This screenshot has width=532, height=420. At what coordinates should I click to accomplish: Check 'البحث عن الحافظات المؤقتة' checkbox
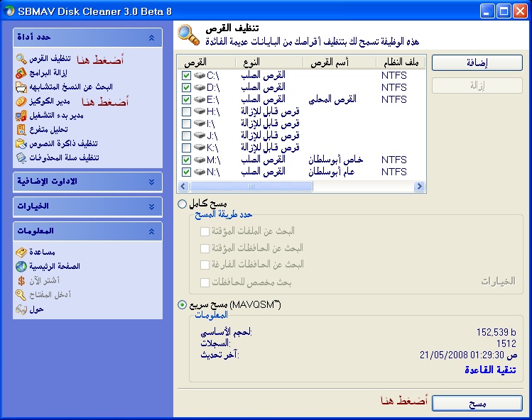click(x=205, y=248)
